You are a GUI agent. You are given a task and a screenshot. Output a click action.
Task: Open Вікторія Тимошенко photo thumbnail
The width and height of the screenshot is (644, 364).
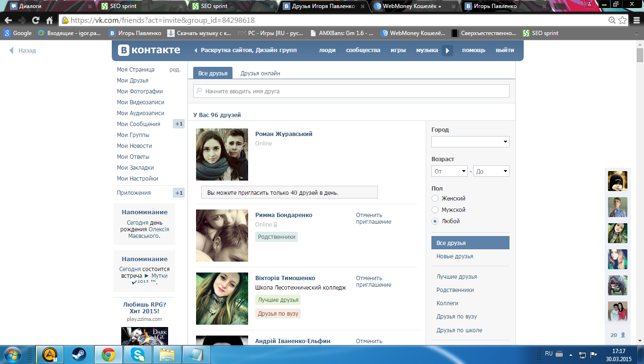point(222,299)
